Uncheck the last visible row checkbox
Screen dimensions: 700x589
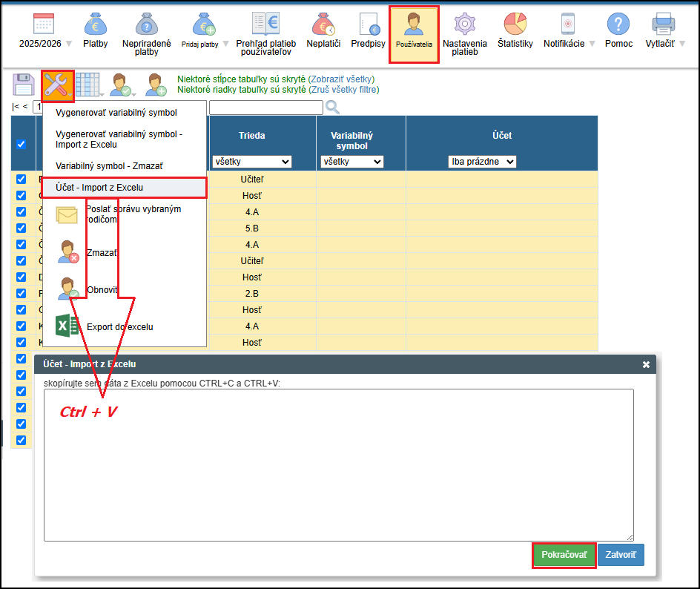click(21, 440)
